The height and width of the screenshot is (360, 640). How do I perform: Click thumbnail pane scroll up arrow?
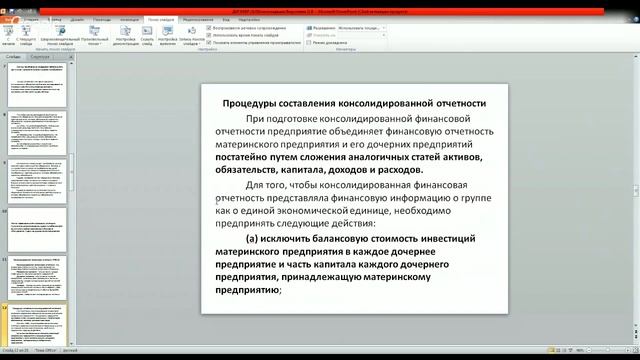[x=72, y=64]
